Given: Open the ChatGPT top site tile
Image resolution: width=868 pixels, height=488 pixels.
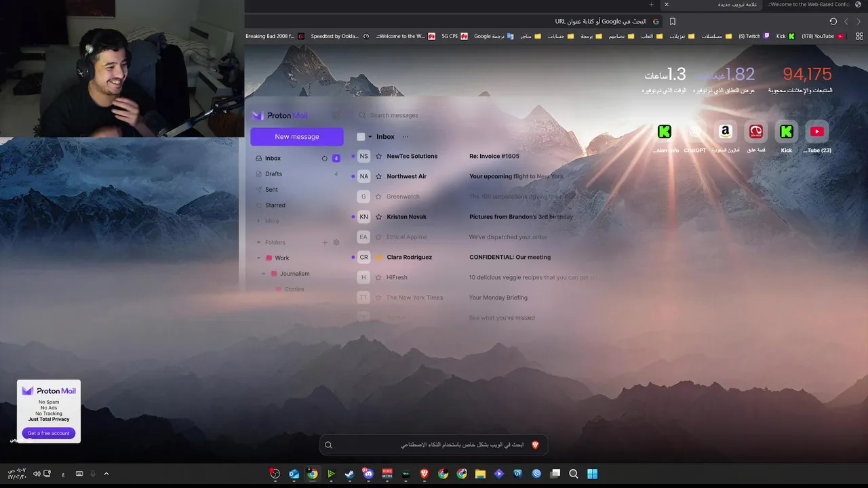Looking at the screenshot, I should click(694, 131).
